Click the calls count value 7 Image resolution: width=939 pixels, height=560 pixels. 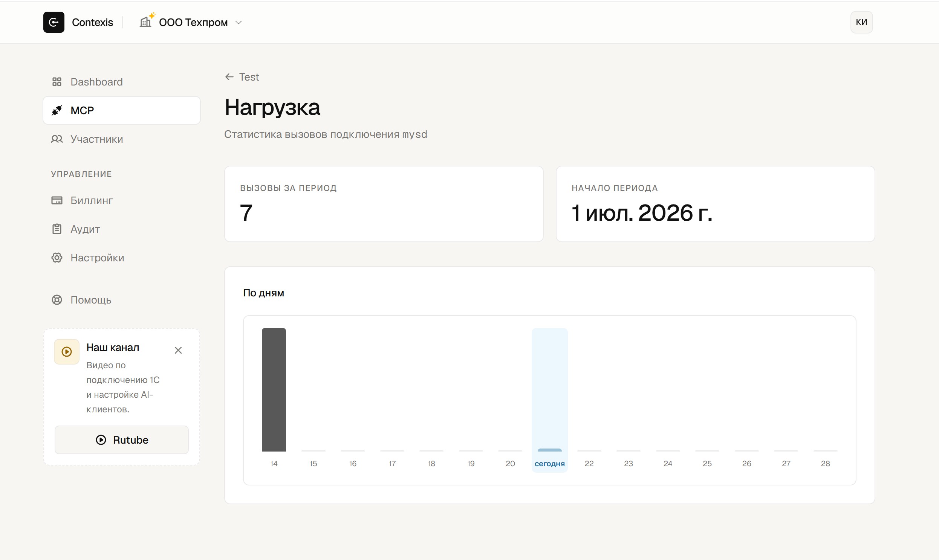click(x=246, y=212)
